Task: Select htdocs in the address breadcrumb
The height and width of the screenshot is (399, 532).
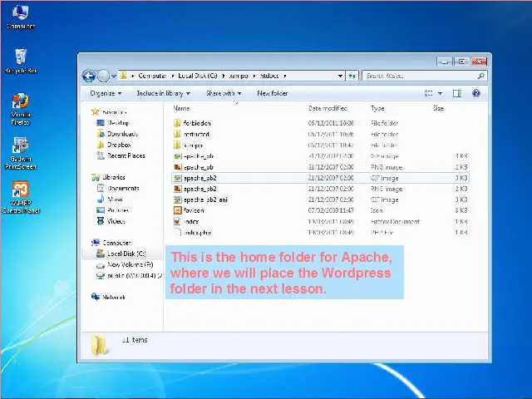Action: click(269, 76)
